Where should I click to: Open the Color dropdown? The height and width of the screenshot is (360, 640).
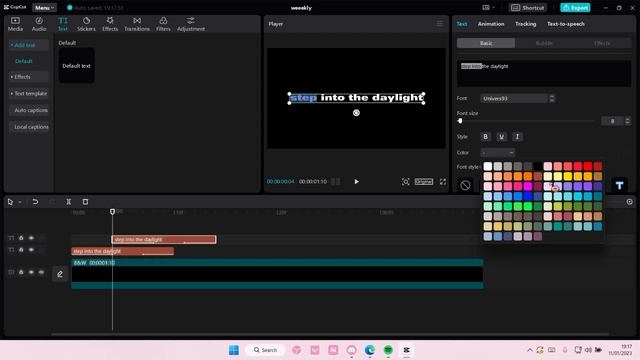[498, 153]
